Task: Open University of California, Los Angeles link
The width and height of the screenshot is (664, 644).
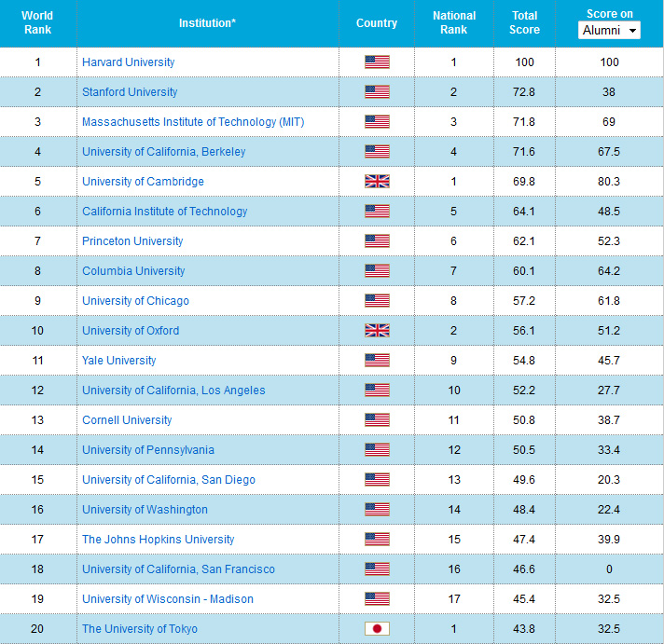Action: pyautogui.click(x=173, y=391)
